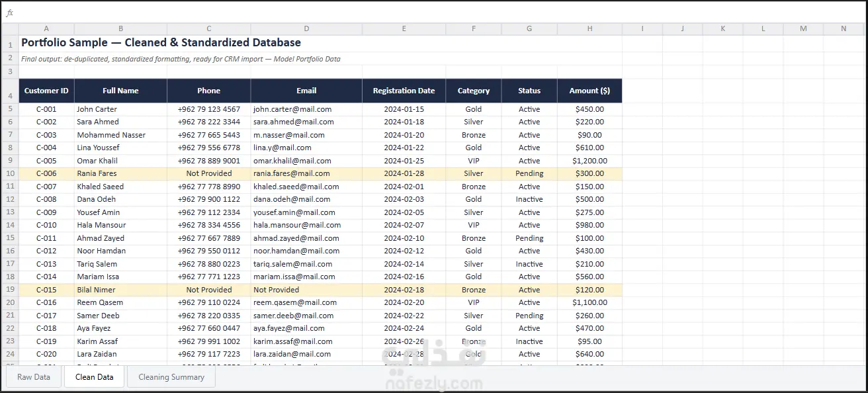The height and width of the screenshot is (393, 868).
Task: Click Rania Fares name cell
Action: pyautogui.click(x=120, y=173)
